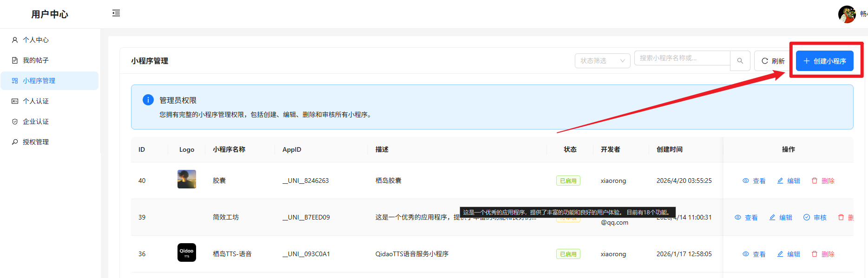This screenshot has width=868, height=278.
Task: View the 简效工坊 mini program via 查看
Action: [746, 217]
